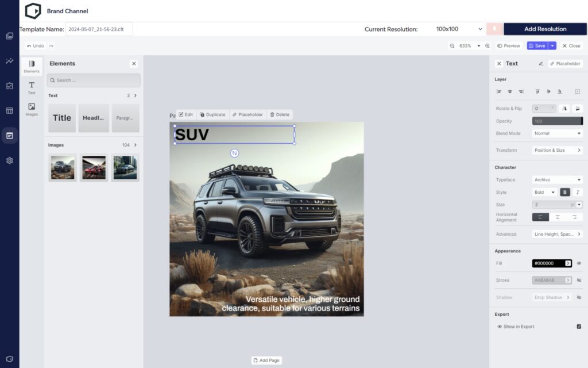Open the Typeface dropdown showing Archivo
Image resolution: width=588 pixels, height=368 pixels.
(557, 179)
